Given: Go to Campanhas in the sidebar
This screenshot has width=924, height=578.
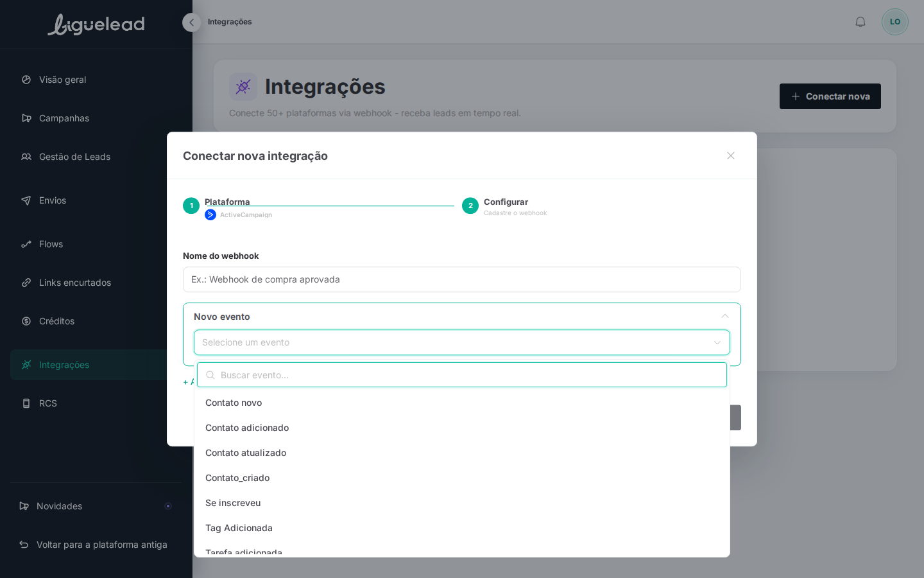Looking at the screenshot, I should click(96, 118).
